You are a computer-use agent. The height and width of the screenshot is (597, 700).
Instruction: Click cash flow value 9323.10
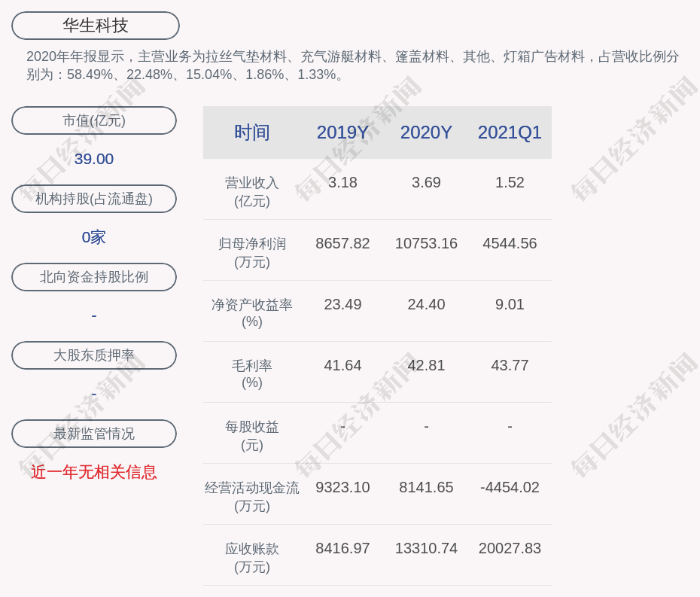coord(343,487)
